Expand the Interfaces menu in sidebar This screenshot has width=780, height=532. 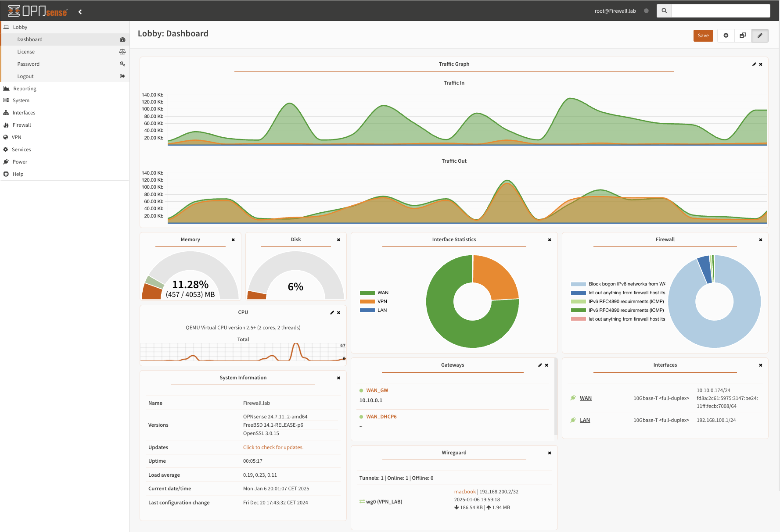[x=65, y=113]
